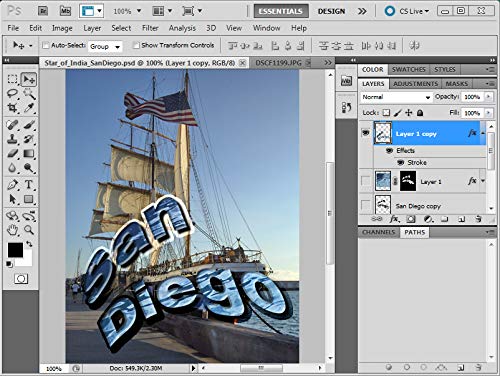Select the Essentials workspace button

(281, 11)
